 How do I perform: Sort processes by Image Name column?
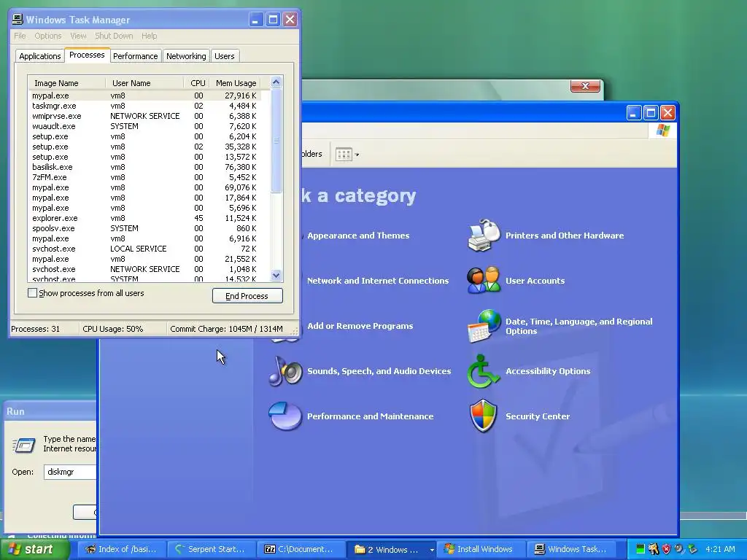[66, 83]
